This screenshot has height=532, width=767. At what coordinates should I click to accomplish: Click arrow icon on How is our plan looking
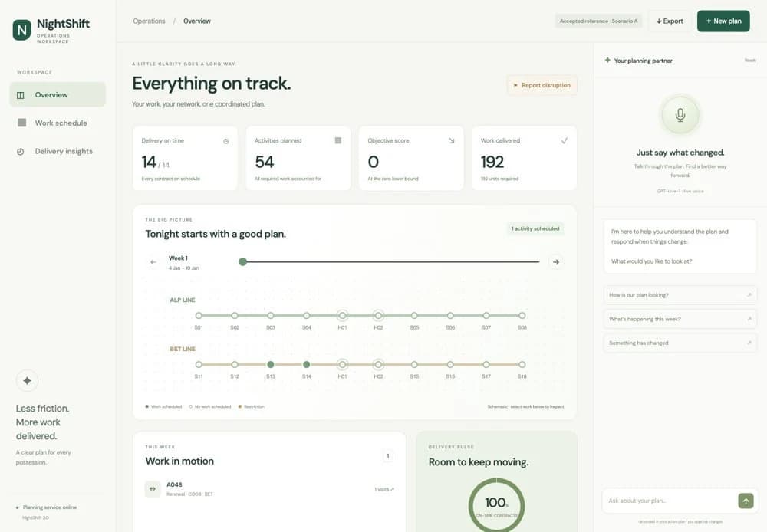pos(749,295)
